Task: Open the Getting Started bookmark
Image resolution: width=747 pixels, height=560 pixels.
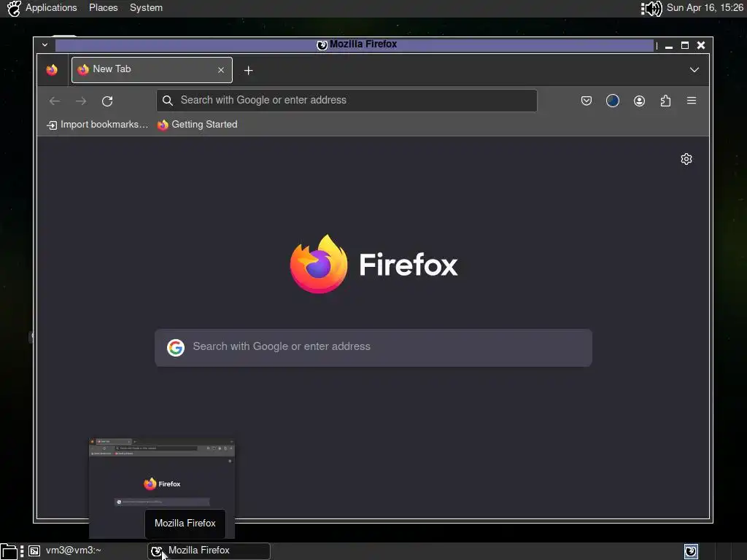Action: pyautogui.click(x=197, y=125)
